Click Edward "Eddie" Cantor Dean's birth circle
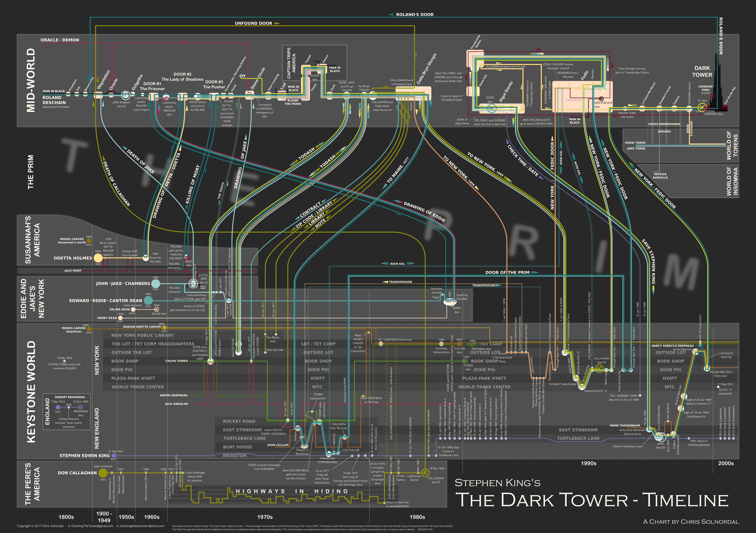 [x=148, y=300]
